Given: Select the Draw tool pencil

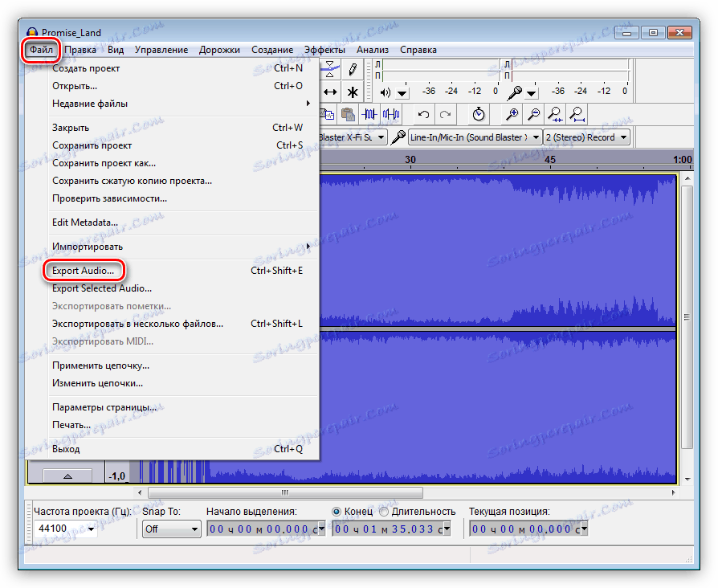Looking at the screenshot, I should click(352, 67).
